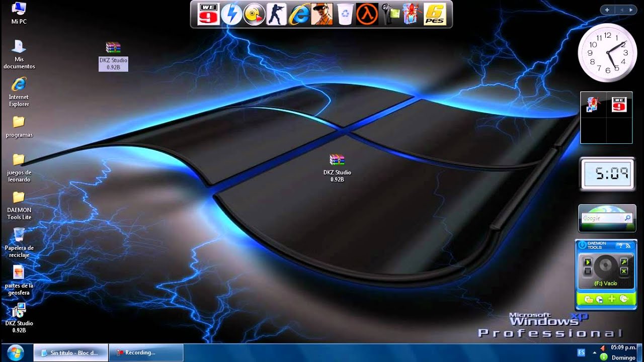This screenshot has height=362, width=644.
Task: Open Mi PC desktop icon
Action: [x=19, y=13]
